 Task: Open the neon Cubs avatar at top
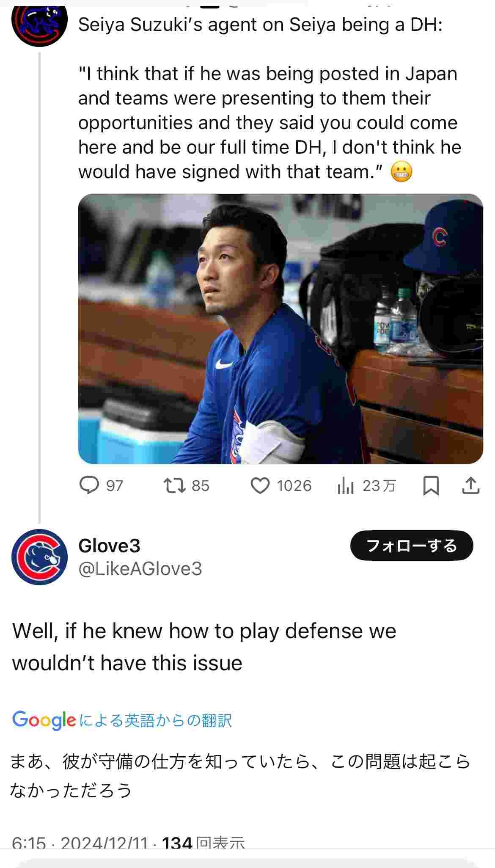pyautogui.click(x=39, y=23)
